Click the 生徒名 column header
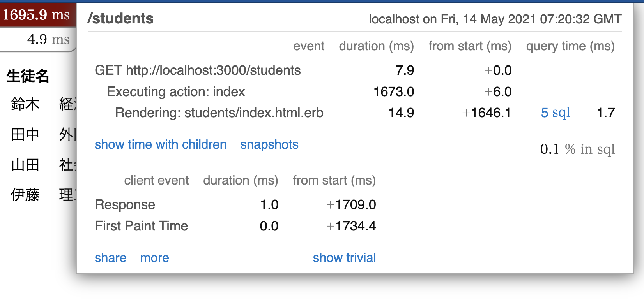Viewport: 644px width, 299px height. tap(28, 76)
